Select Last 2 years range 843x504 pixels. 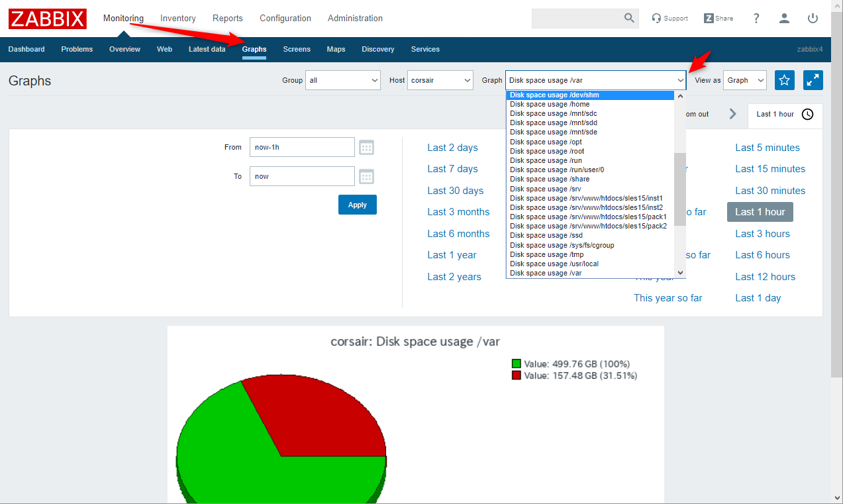454,277
